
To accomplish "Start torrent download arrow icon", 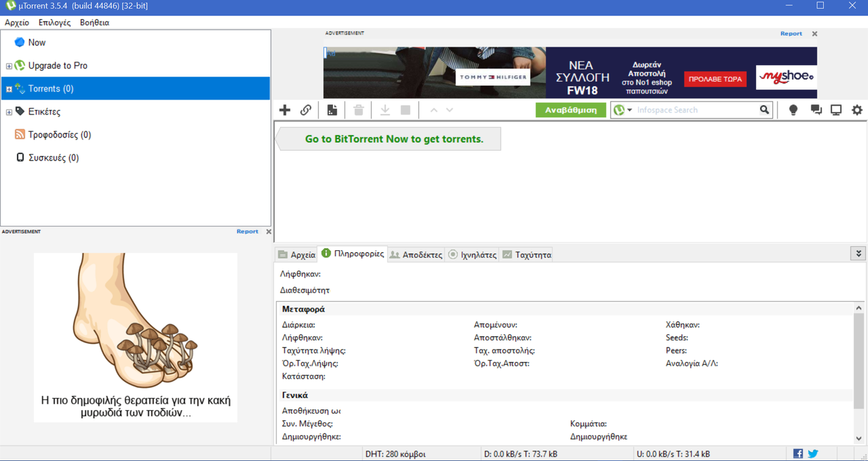I will point(385,110).
